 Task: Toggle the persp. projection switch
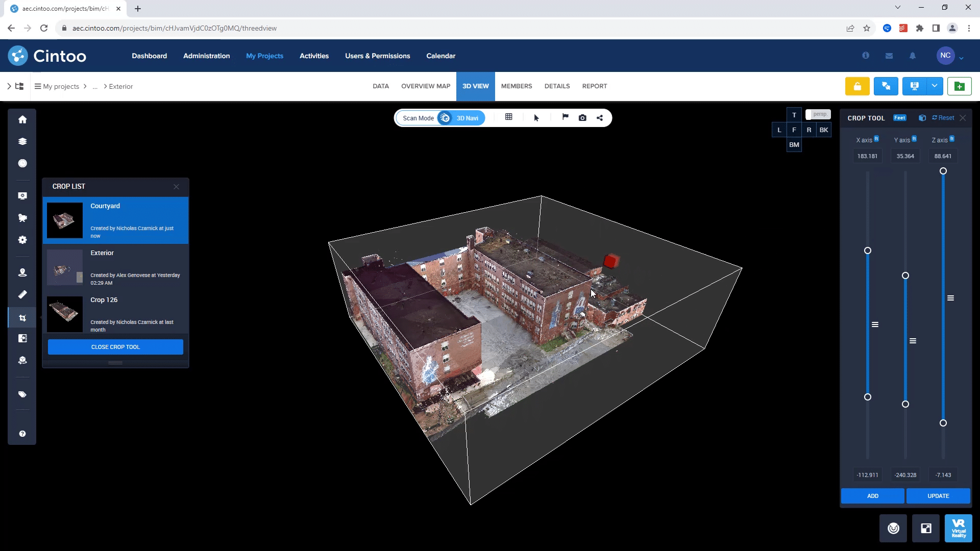tap(818, 114)
